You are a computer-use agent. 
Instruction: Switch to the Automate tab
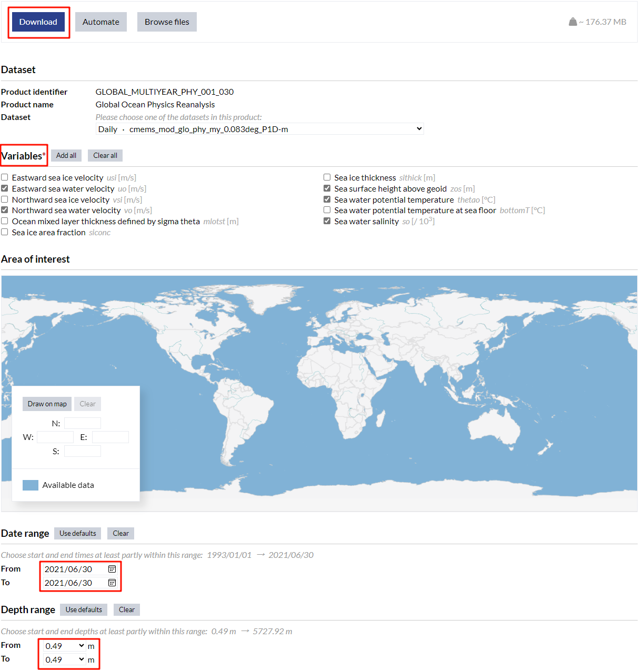(x=101, y=22)
